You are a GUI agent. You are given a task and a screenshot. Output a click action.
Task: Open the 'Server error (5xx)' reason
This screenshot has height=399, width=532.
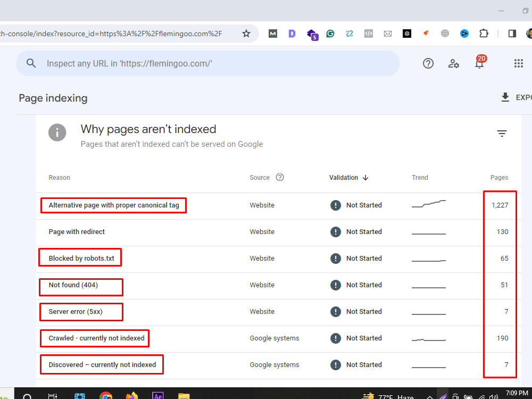pyautogui.click(x=76, y=311)
